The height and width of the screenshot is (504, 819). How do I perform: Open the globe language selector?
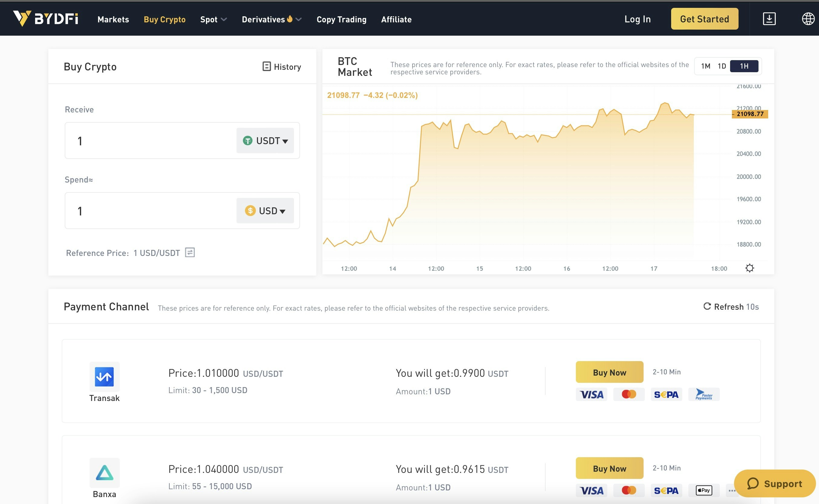pos(808,19)
